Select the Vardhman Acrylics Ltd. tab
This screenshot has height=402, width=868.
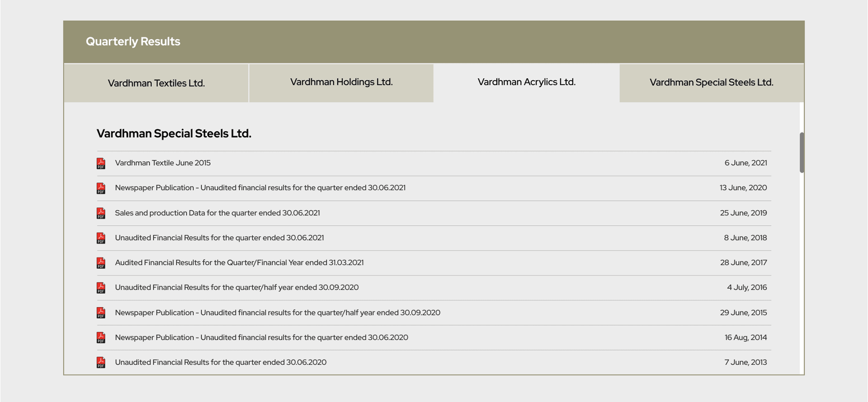point(527,82)
